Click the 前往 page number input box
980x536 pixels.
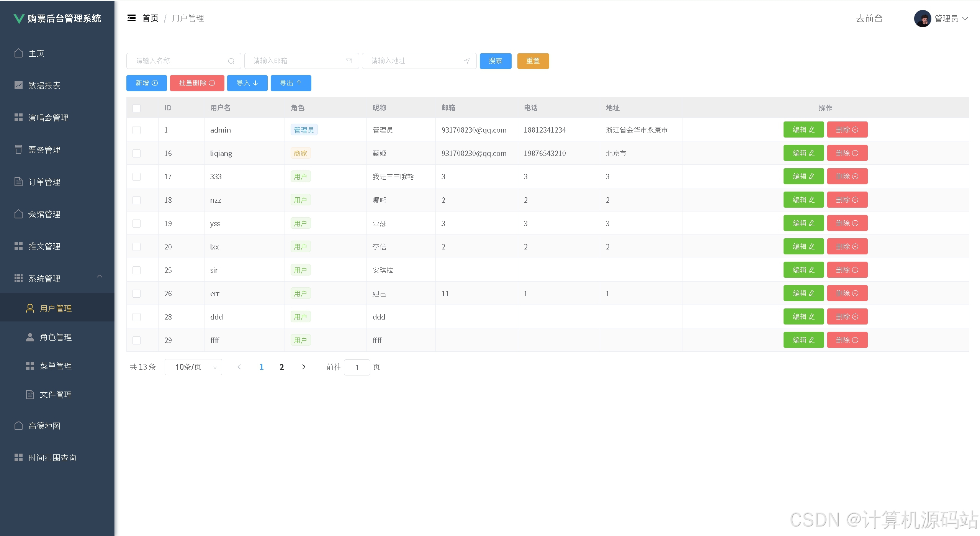[357, 367]
